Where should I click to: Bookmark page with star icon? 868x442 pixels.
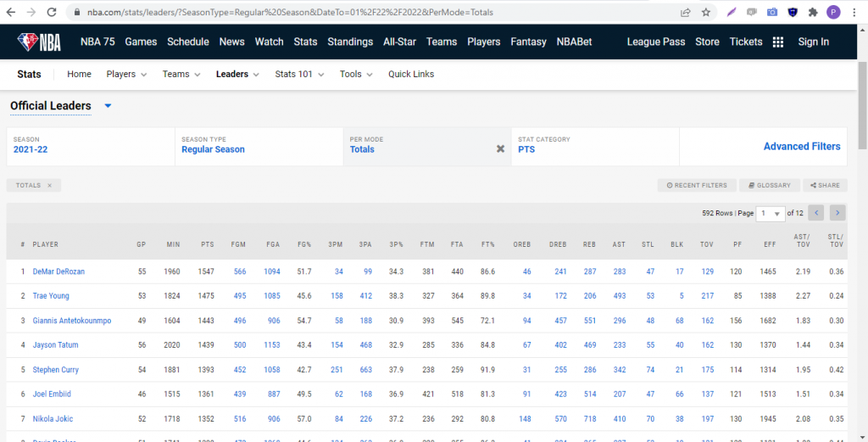click(706, 12)
